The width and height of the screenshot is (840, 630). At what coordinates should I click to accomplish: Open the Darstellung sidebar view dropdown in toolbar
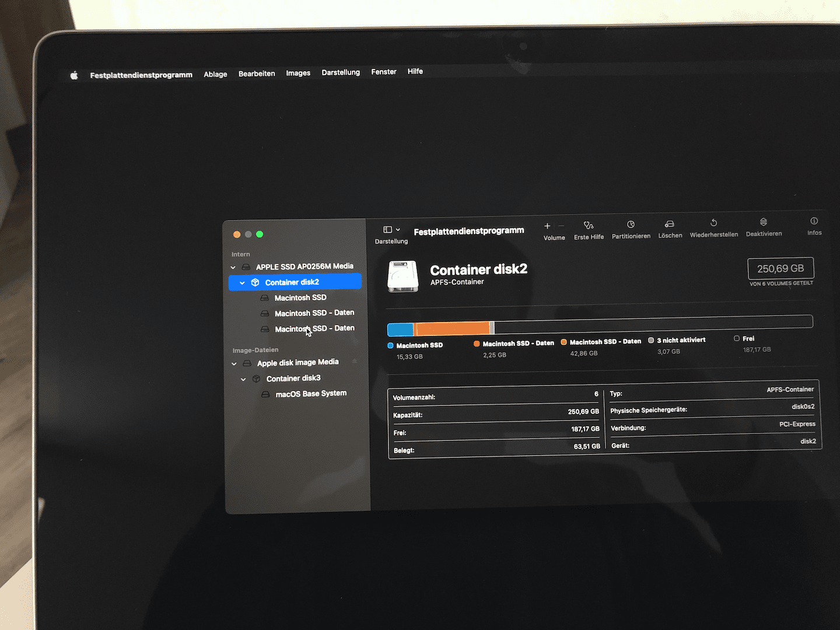(391, 230)
